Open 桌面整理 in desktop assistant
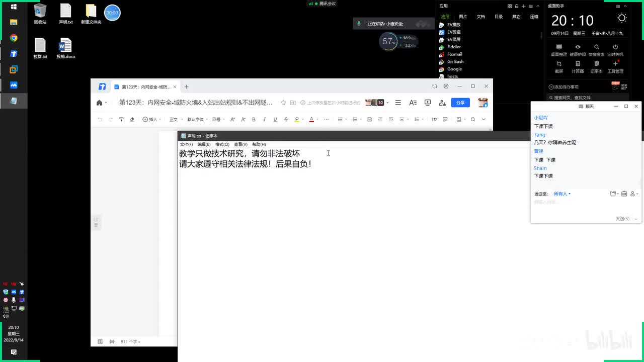The height and width of the screenshot is (362, 644). pyautogui.click(x=558, y=50)
